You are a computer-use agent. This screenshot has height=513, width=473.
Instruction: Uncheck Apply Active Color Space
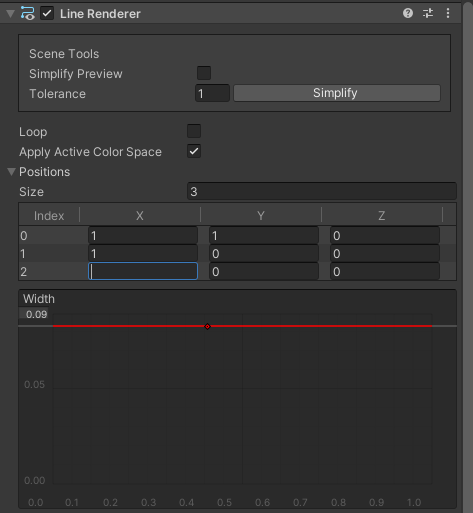tap(194, 151)
